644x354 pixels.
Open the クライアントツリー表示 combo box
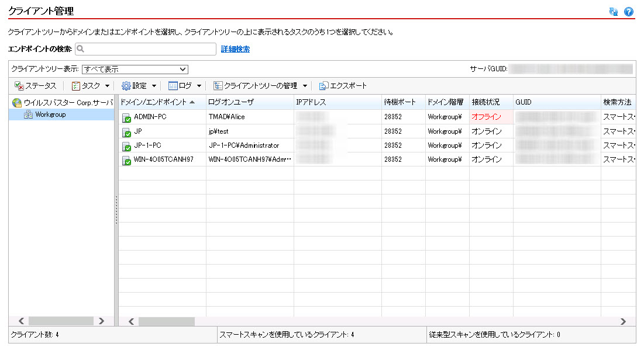pos(135,69)
